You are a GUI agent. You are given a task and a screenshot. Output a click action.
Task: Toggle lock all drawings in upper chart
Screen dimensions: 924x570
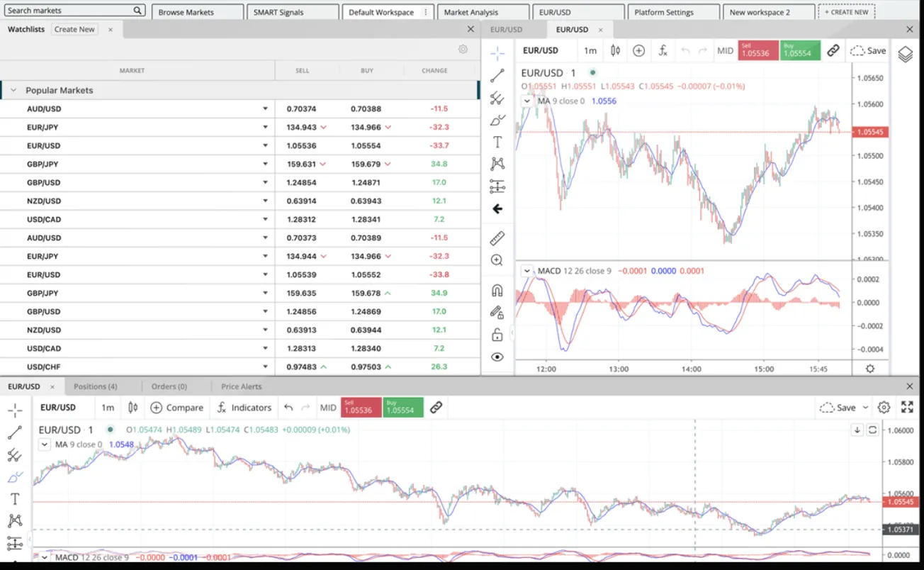[x=497, y=335]
